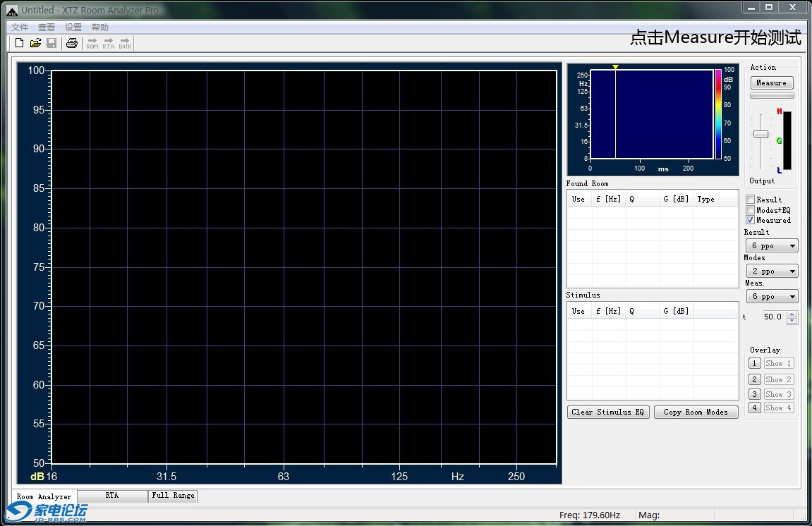Switch to the Full Range tab

coord(173,496)
